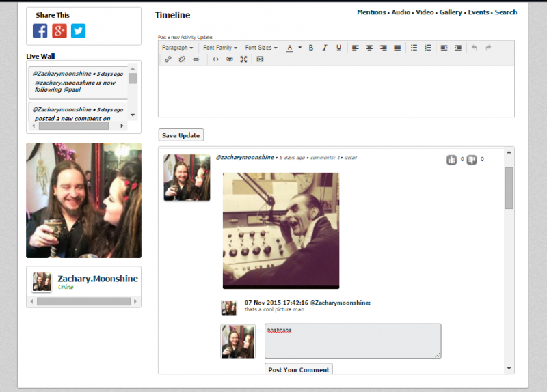Open source code view icon
This screenshot has height=392, width=547.
(x=215, y=59)
